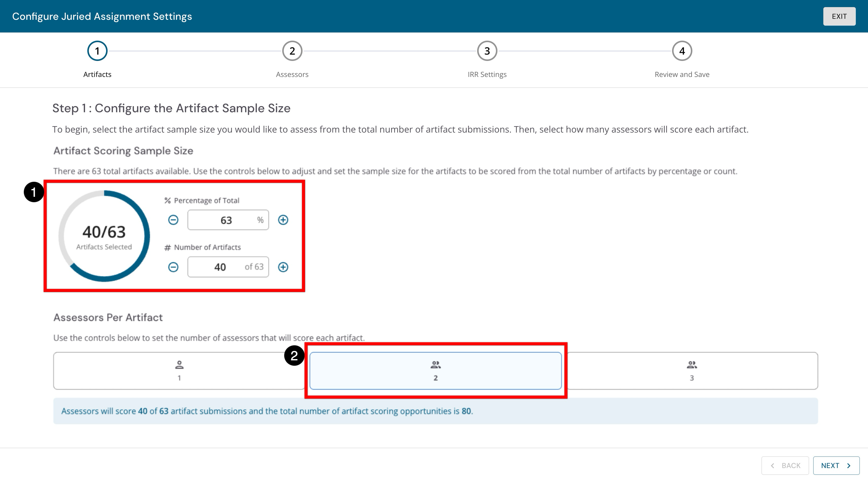Select 2 assessors per artifact option
Screen dimensions: 868x483
coord(435,371)
